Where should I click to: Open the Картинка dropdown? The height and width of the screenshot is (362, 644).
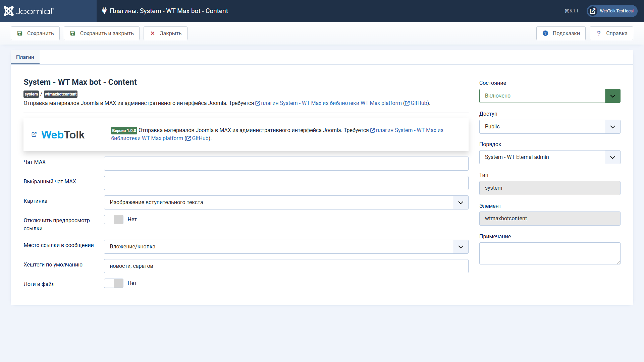coord(286,202)
